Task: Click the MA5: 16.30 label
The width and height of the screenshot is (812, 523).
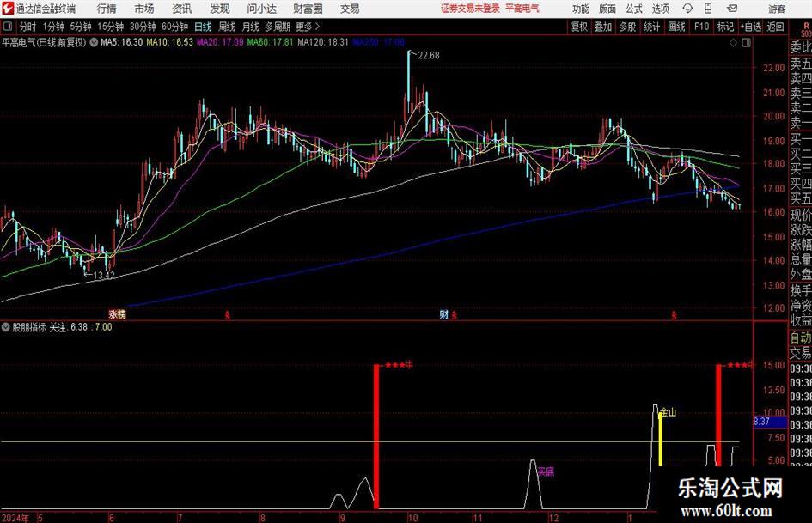Action: [122, 42]
